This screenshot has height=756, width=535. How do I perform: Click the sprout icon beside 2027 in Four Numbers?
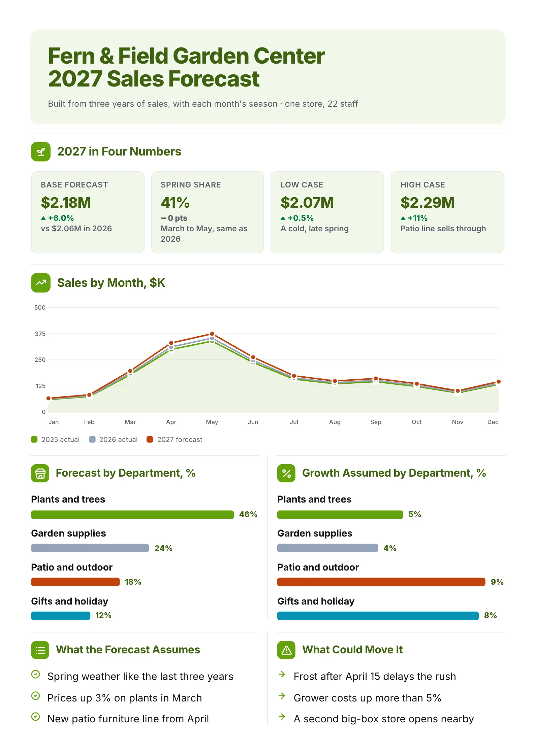point(41,152)
